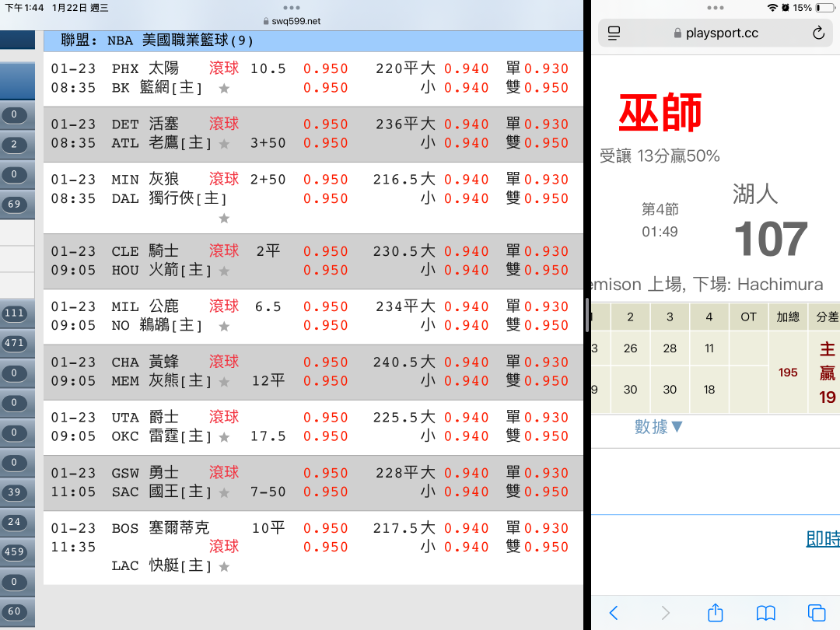Go forward in the playsport Safari window
This screenshot has width=840, height=630.
point(665,612)
